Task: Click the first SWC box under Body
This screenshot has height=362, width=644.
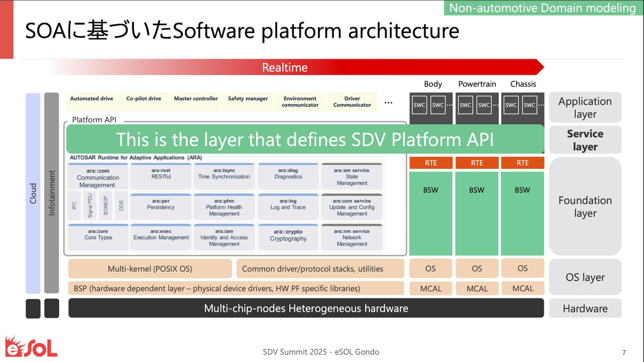Action: point(419,105)
